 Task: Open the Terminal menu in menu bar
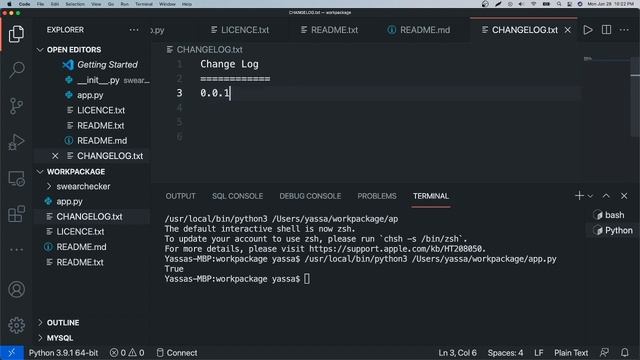tap(144, 4)
